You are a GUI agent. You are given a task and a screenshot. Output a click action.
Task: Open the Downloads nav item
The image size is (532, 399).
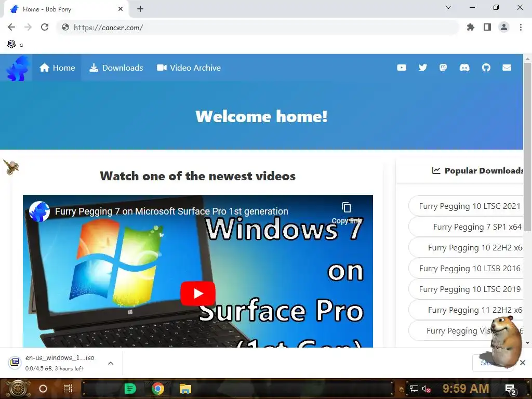116,68
